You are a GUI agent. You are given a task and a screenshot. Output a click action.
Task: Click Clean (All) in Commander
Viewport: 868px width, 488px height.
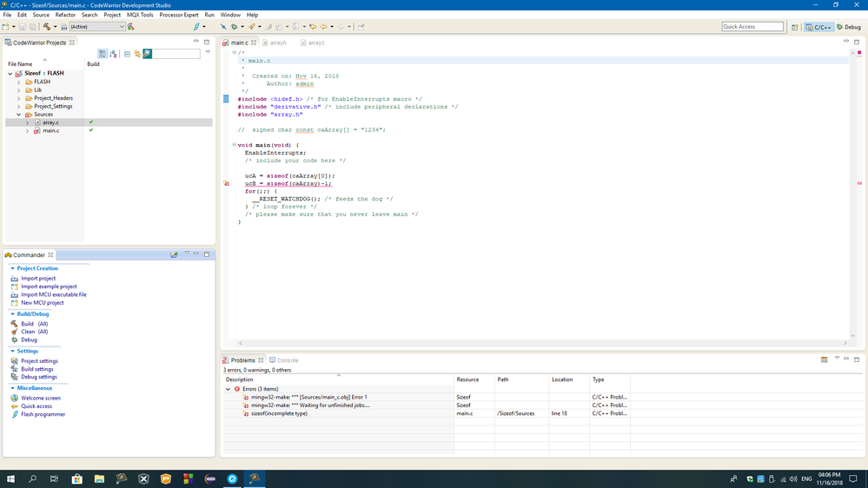(x=35, y=332)
